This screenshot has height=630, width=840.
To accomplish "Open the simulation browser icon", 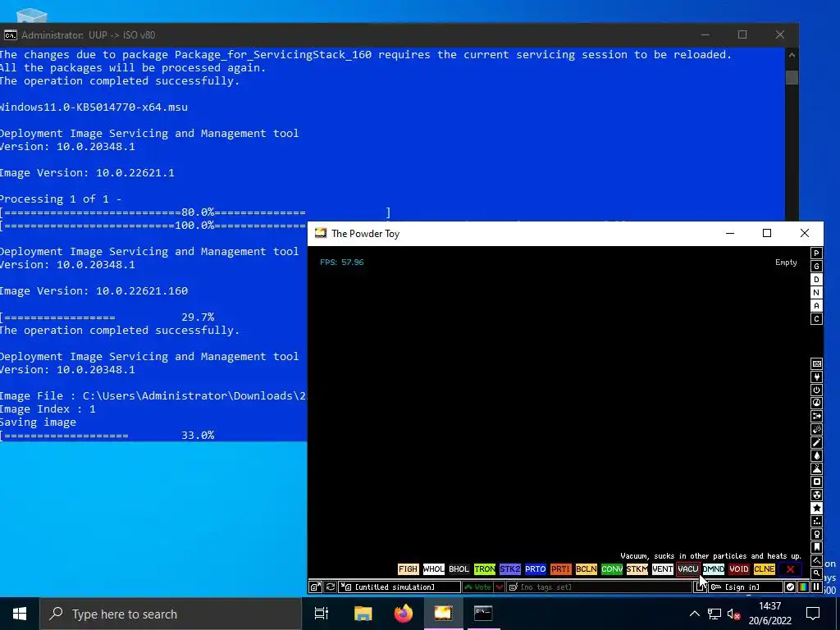I will [316, 587].
